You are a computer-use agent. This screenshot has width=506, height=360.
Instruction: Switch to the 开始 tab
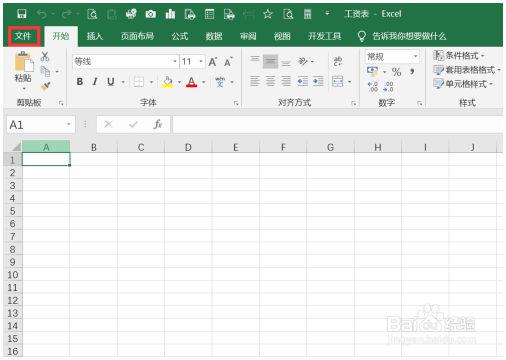click(x=61, y=36)
